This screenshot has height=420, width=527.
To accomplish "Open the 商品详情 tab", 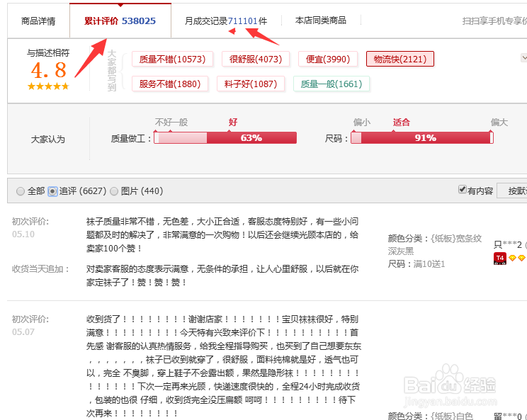I will [x=38, y=21].
